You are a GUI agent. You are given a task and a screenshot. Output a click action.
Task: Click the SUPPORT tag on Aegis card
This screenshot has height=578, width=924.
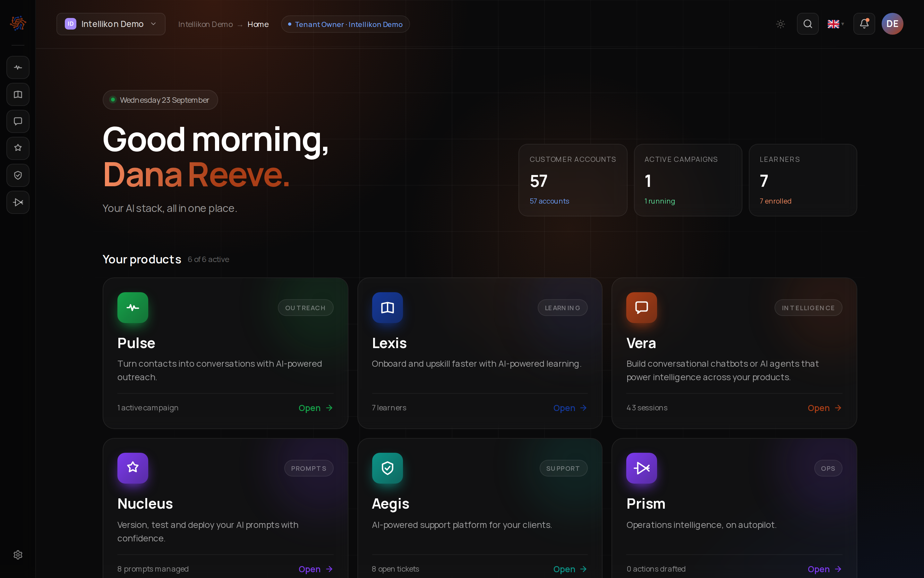[563, 468]
